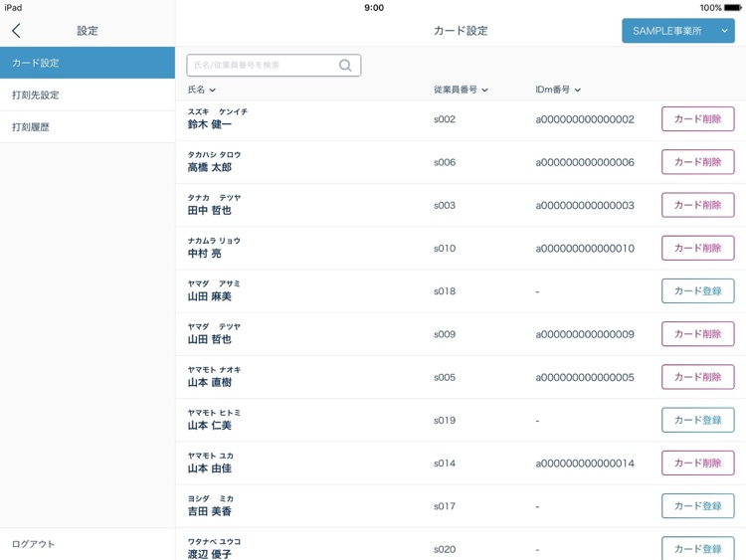This screenshot has height=560, width=746.
Task: Click IDm number a000000000000009
Action: click(585, 334)
